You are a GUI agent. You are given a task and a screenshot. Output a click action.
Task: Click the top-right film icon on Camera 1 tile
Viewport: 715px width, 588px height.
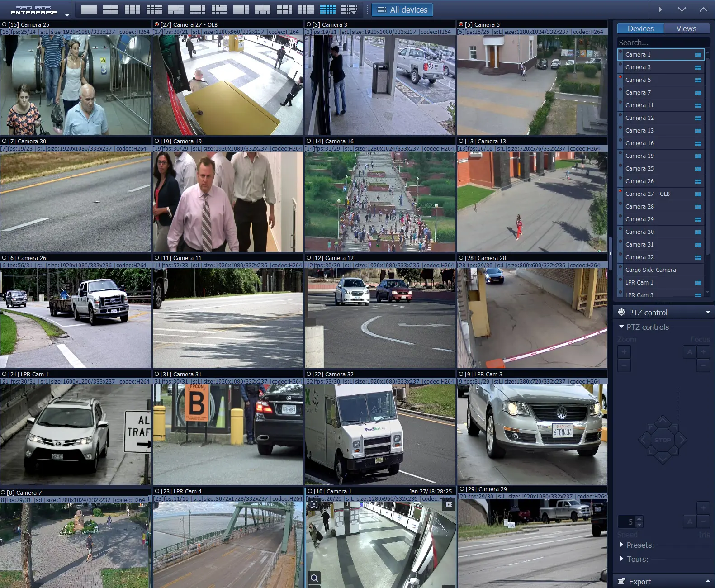[448, 504]
